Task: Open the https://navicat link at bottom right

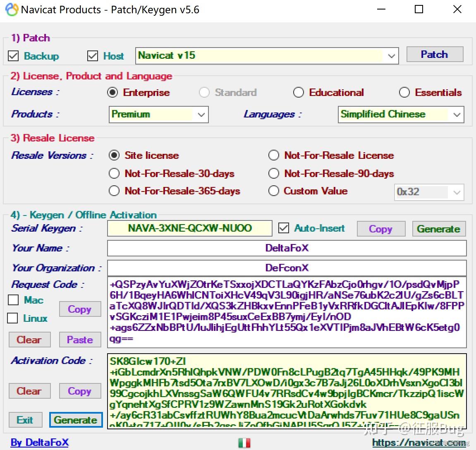Action: 419,443
